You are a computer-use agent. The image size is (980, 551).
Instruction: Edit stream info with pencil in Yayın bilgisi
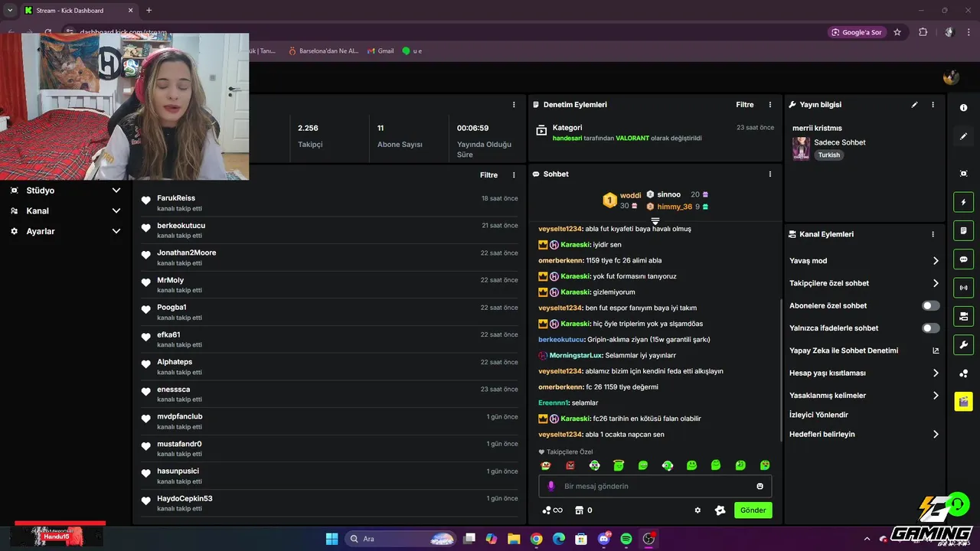[914, 105]
